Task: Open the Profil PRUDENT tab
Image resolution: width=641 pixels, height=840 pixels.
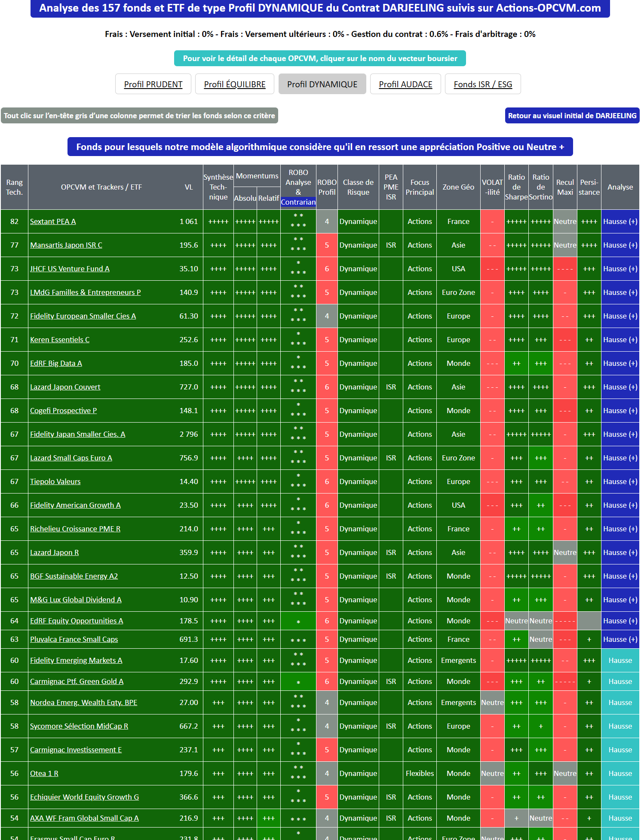Action: coord(153,84)
